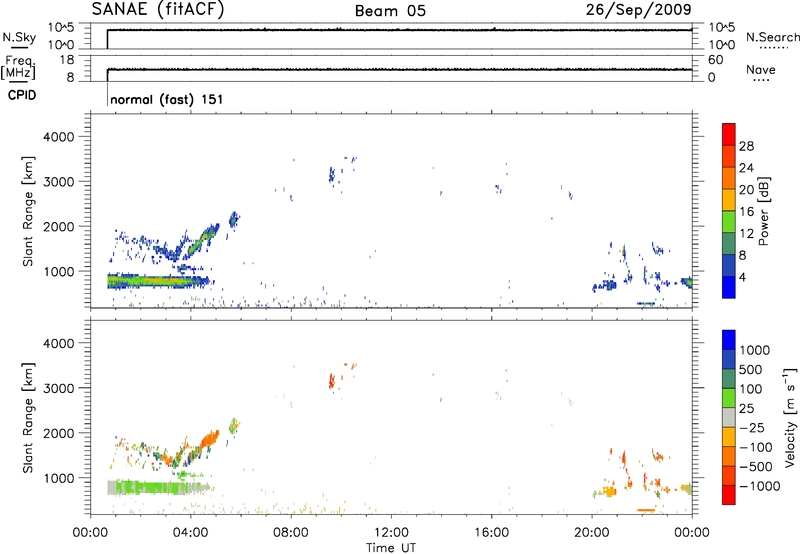Image resolution: width=800 pixels, height=554 pixels.
Task: Click the date 26/Sep/2009
Action: coord(638,9)
